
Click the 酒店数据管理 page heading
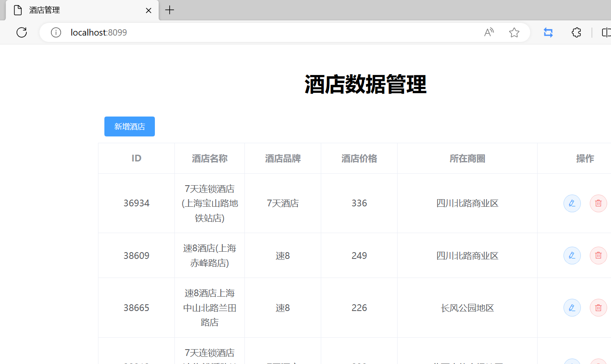pyautogui.click(x=365, y=84)
